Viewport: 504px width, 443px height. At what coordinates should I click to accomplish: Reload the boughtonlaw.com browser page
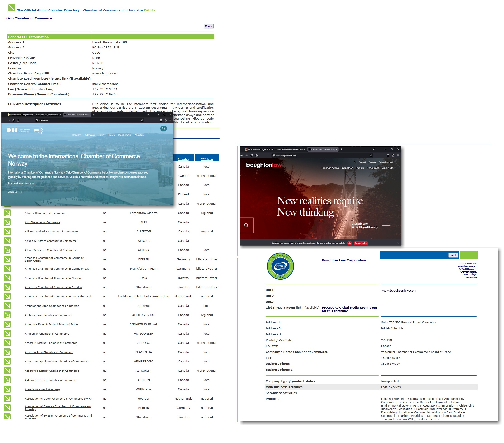[251, 155]
